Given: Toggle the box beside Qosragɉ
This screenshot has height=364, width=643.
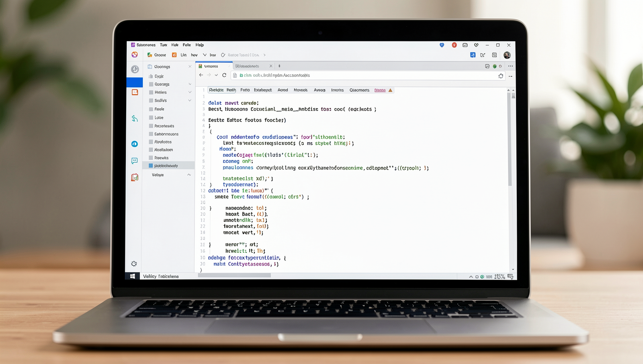Looking at the screenshot, I should (151, 84).
